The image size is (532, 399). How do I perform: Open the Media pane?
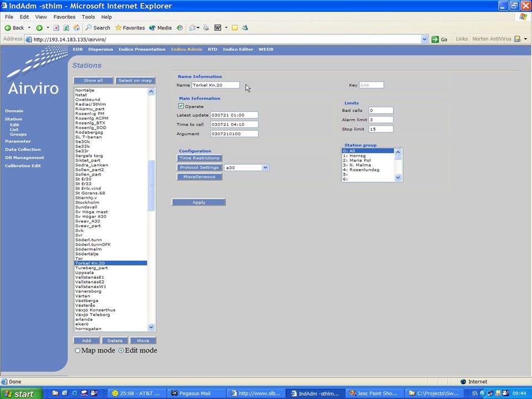tap(161, 28)
